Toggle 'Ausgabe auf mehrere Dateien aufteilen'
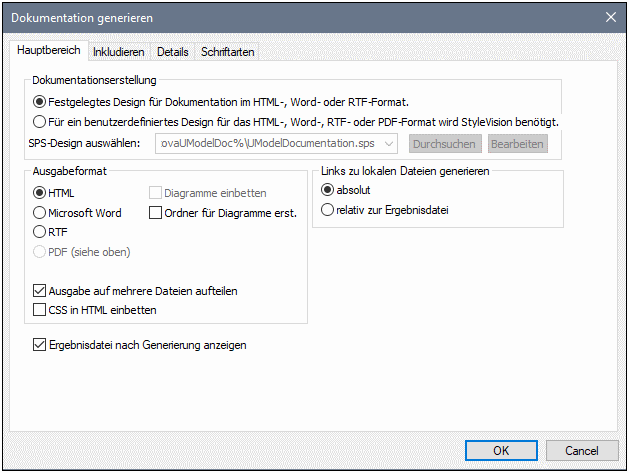Image resolution: width=629 pixels, height=473 pixels. pyautogui.click(x=40, y=291)
